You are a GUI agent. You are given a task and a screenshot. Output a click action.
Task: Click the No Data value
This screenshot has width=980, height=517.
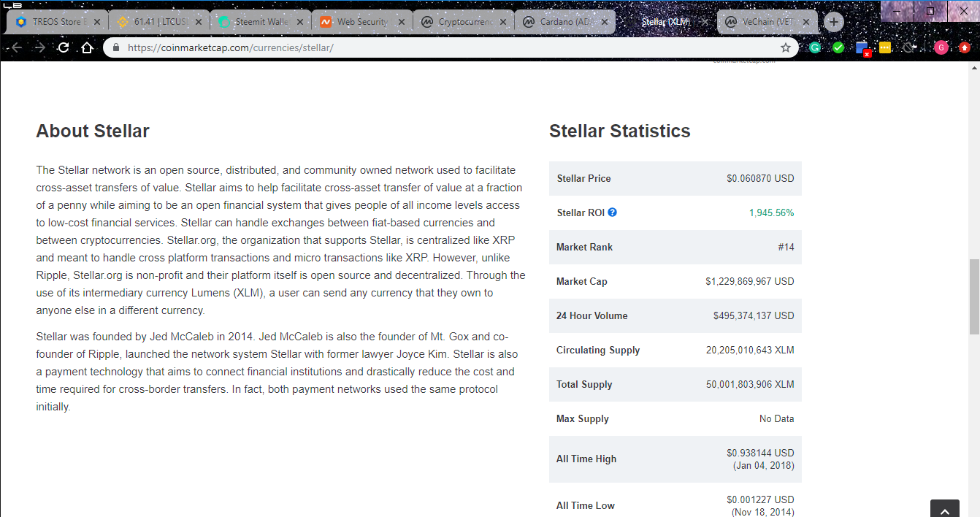777,418
